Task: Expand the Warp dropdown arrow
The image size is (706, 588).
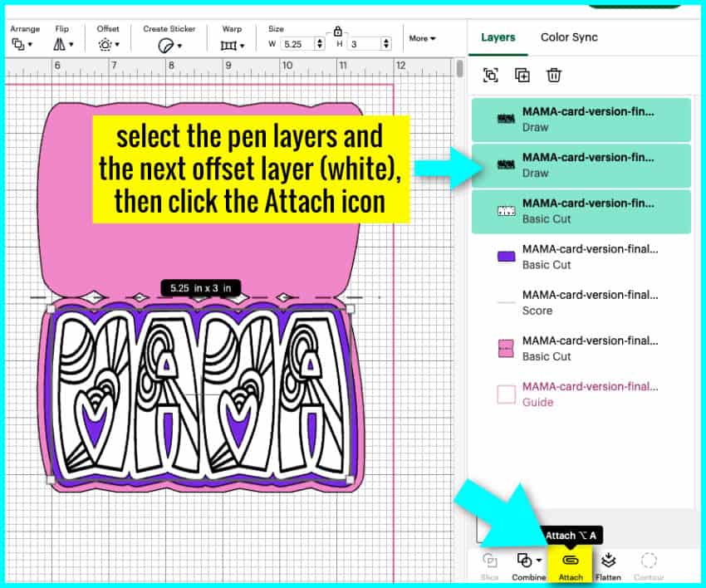Action: [243, 46]
